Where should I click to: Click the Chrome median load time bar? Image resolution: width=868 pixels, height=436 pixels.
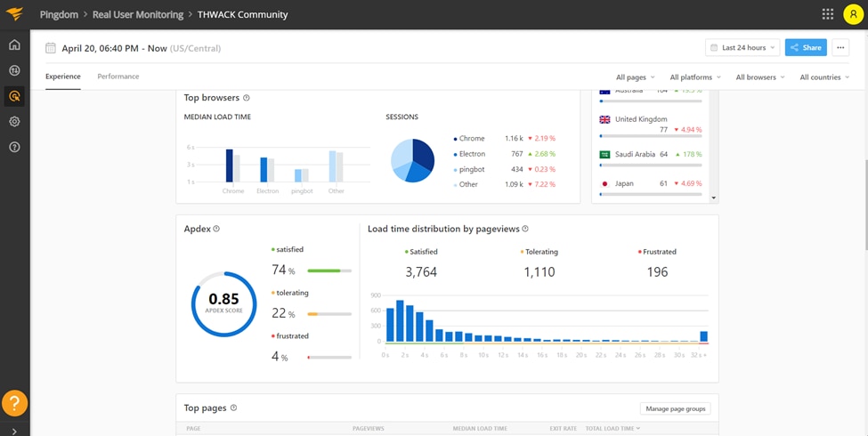[229, 166]
